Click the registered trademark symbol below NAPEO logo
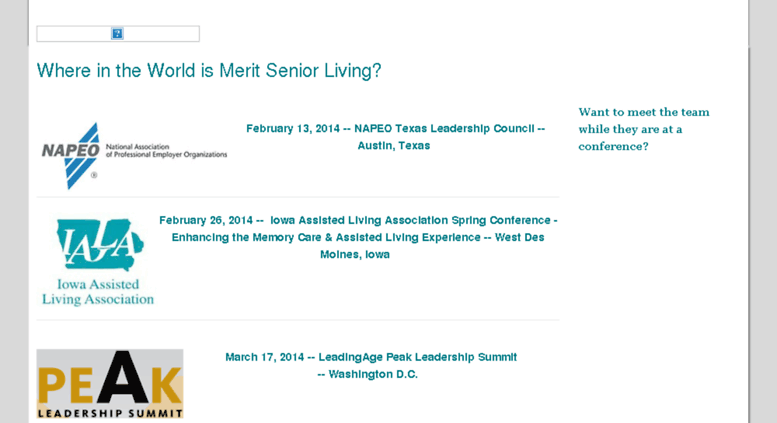This screenshot has height=423, width=777. point(94,175)
